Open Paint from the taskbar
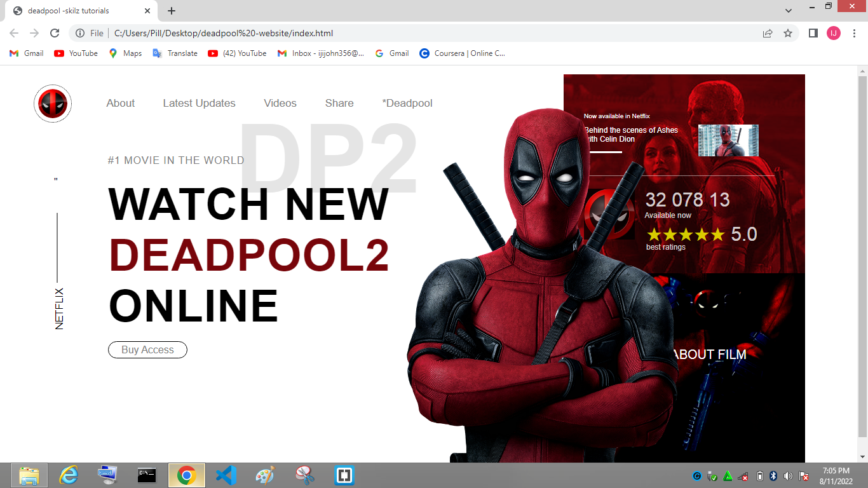 (x=264, y=475)
